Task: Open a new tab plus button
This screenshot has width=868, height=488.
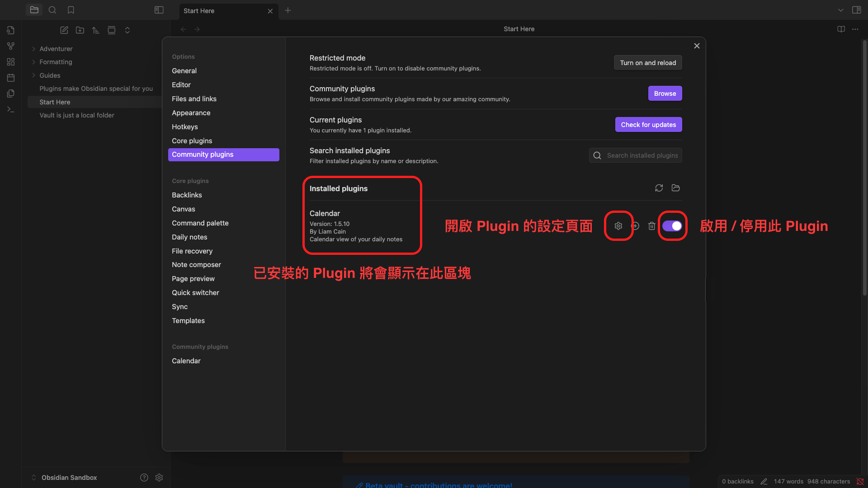Action: (288, 10)
